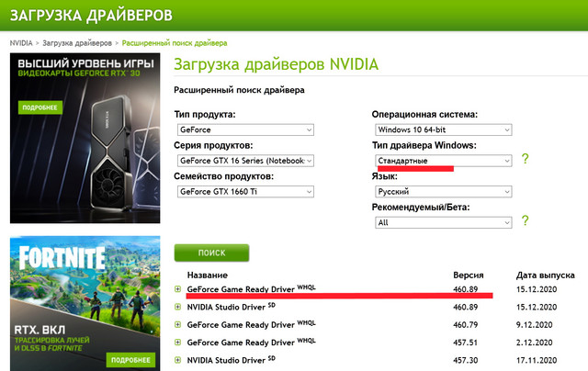Click ПОДРОБНЕЕ button on Fortnite banner

tap(130, 360)
